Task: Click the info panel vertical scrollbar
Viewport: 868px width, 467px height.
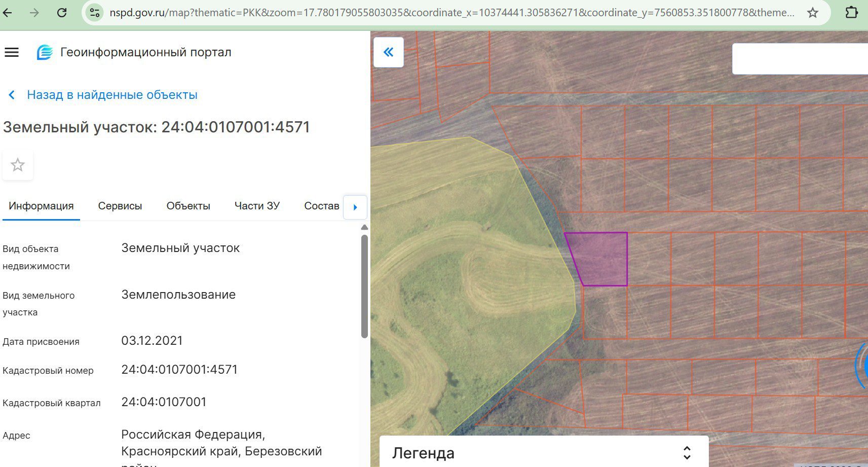Action: coord(364,286)
